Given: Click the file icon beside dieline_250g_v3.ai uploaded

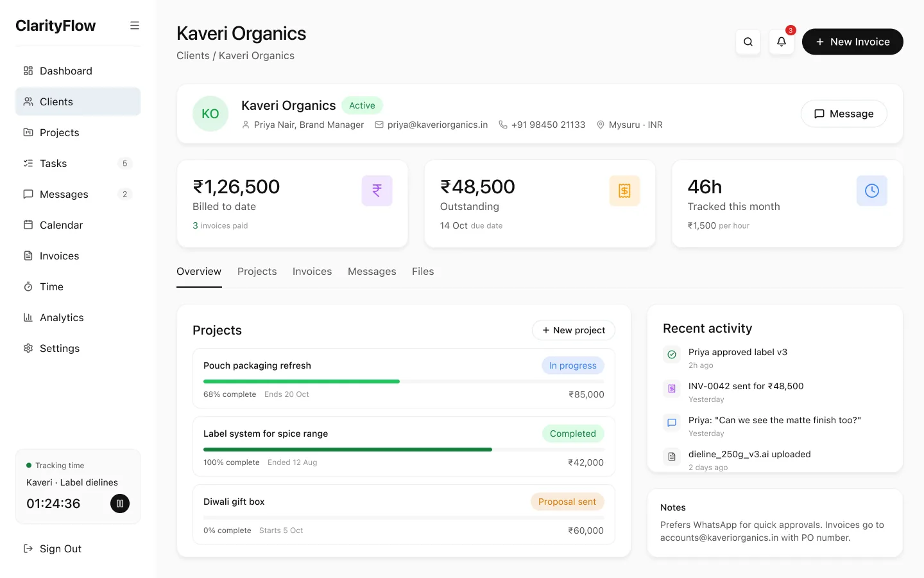Looking at the screenshot, I should click(672, 457).
